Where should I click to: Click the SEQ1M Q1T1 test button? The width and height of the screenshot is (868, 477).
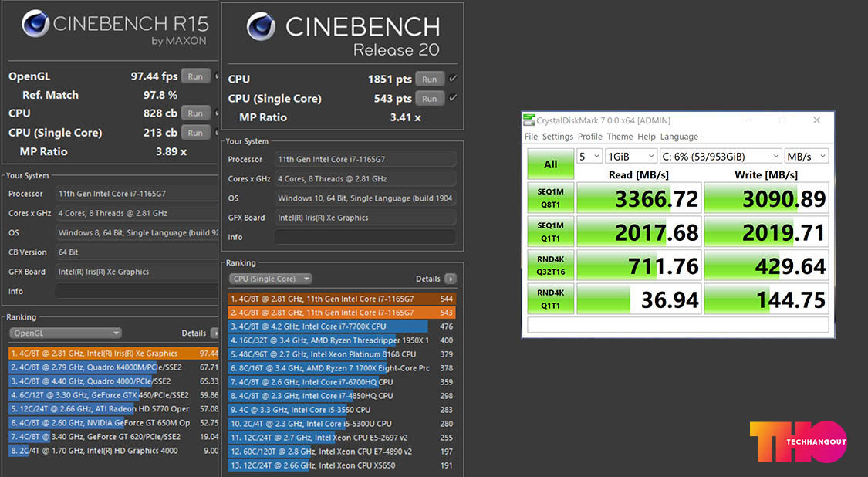pyautogui.click(x=550, y=232)
